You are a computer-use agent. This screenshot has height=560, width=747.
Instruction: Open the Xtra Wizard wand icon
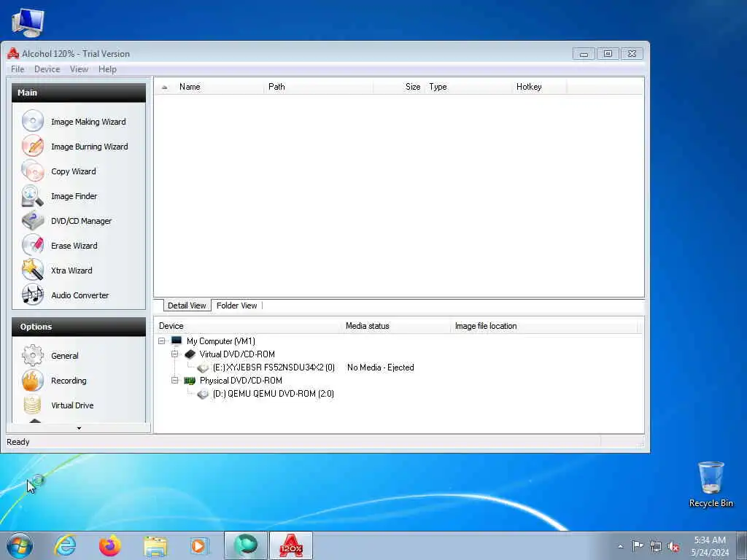tap(32, 270)
